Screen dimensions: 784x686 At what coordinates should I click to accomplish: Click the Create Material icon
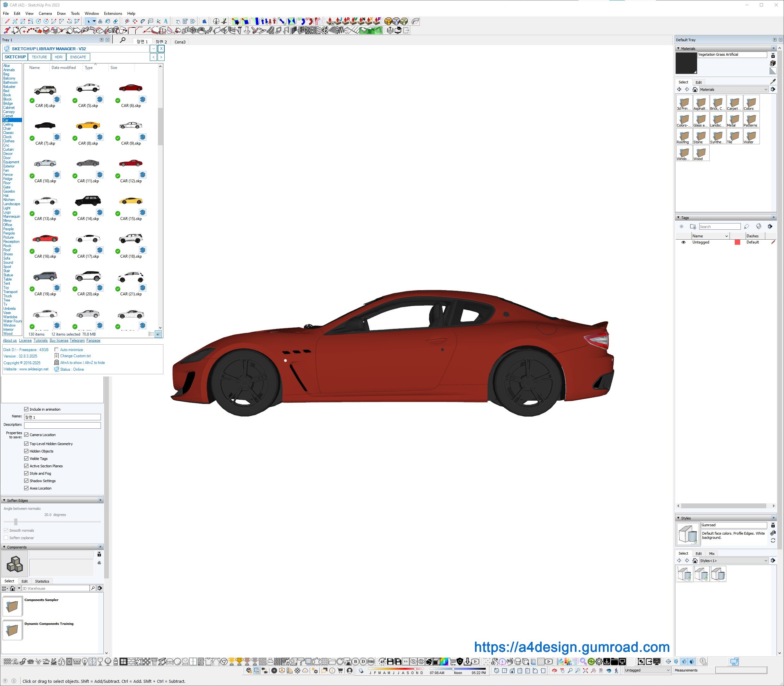coord(772,63)
